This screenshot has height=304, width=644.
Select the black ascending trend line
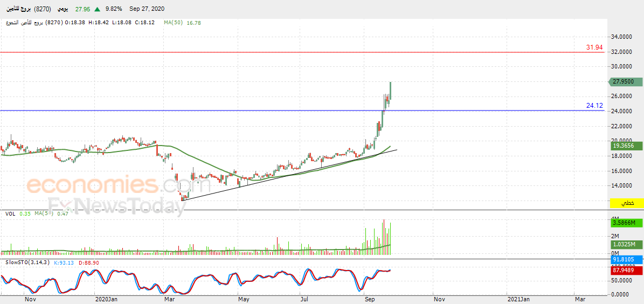(x=289, y=175)
